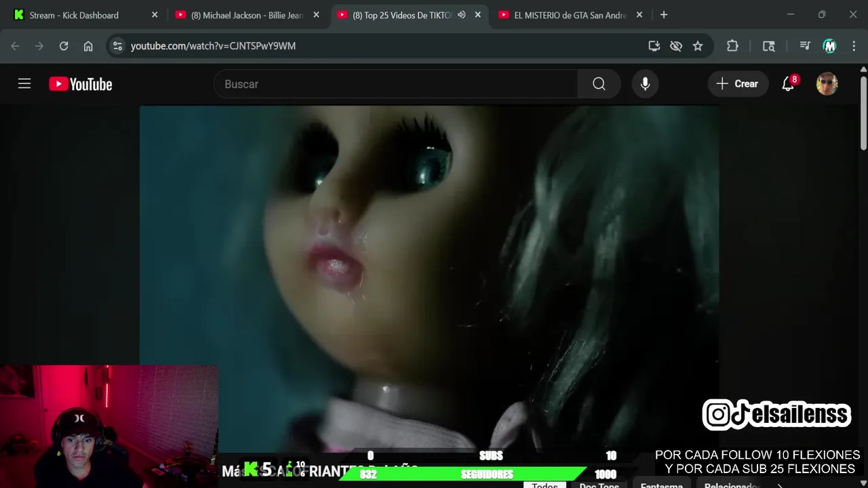Click the scrollbar down arrow
This screenshot has width=868, height=488.
tap(863, 483)
